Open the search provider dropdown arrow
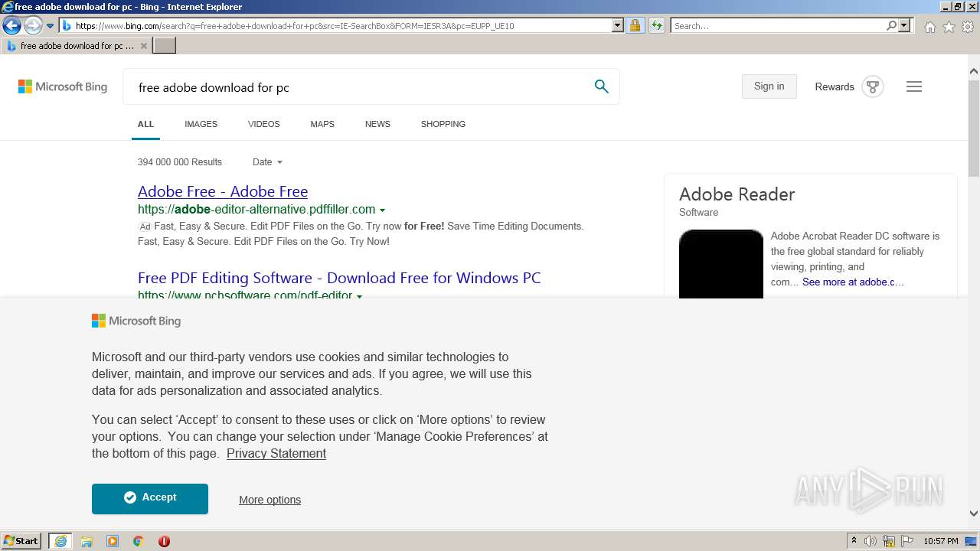This screenshot has height=551, width=980. tap(904, 26)
